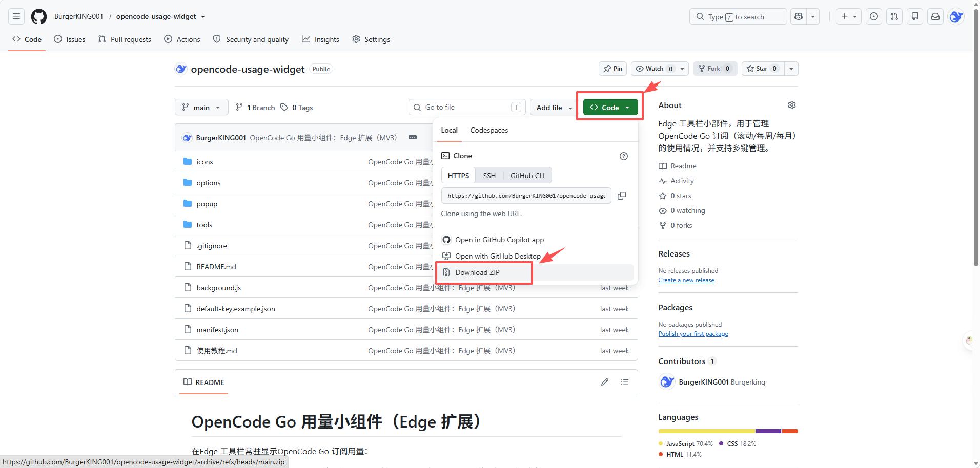Open the BurgerKING001 owner breadcrumb link

[x=78, y=16]
